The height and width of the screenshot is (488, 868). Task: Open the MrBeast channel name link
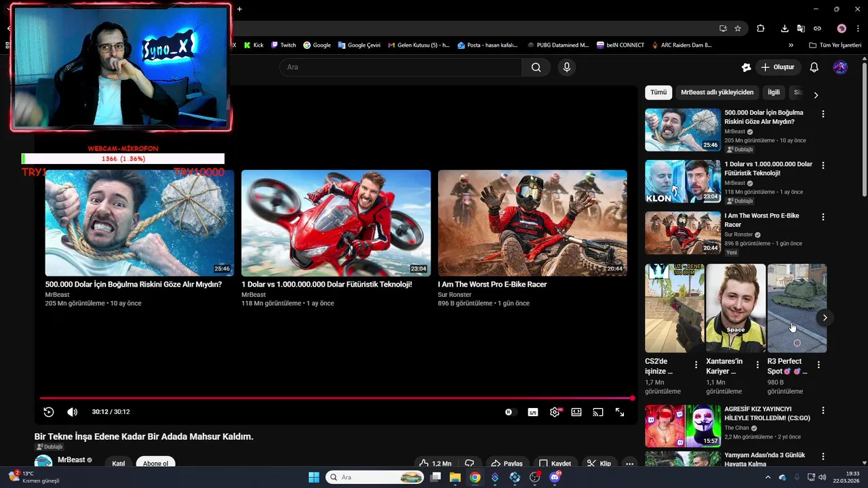click(x=71, y=460)
